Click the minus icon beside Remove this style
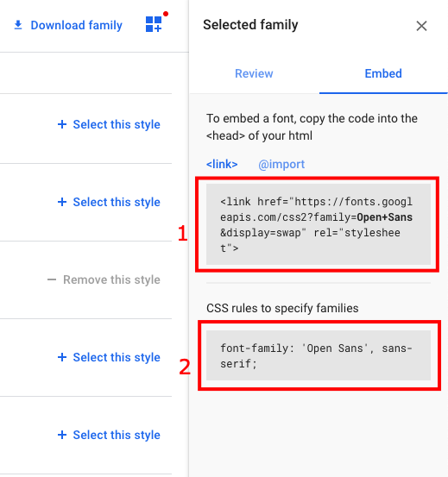The height and width of the screenshot is (477, 448). (52, 279)
